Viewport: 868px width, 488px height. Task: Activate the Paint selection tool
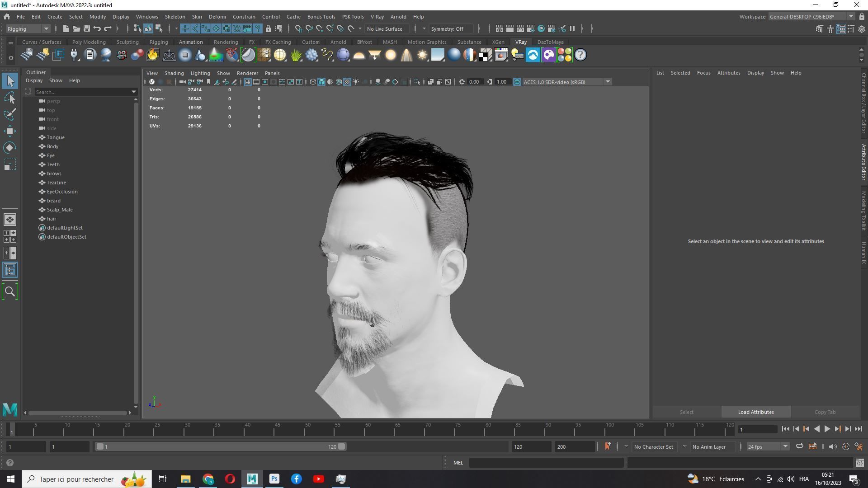(10, 114)
